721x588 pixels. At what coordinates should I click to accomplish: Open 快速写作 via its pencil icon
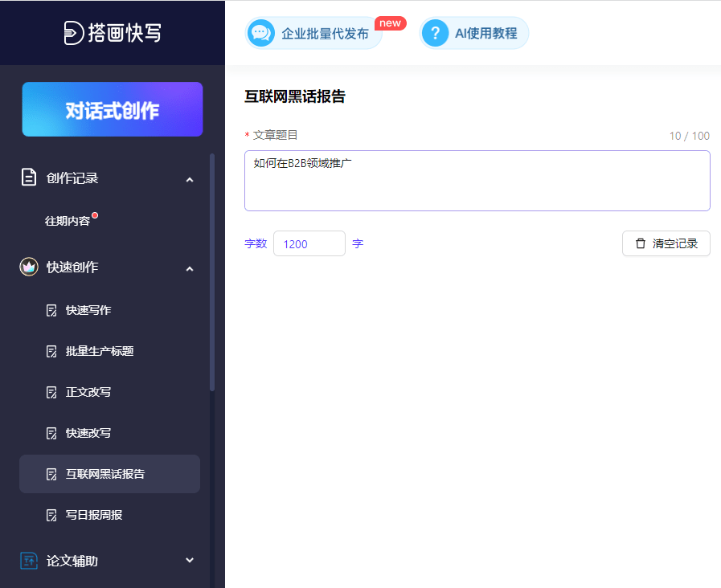(x=53, y=310)
